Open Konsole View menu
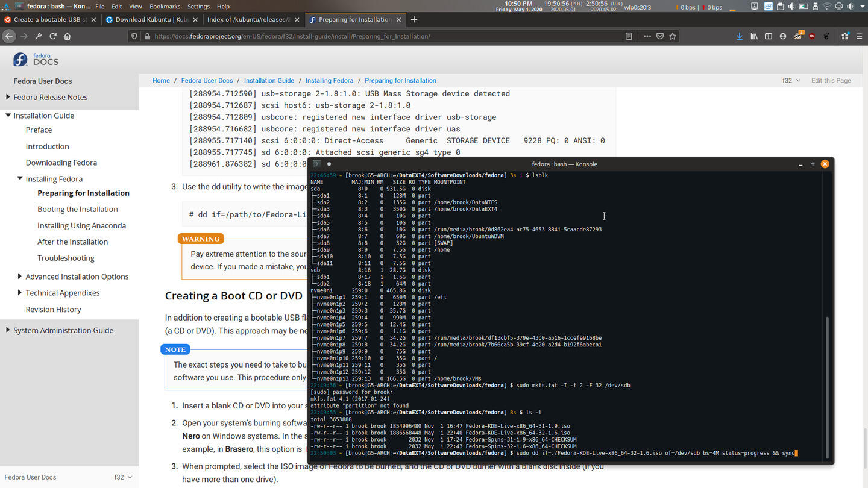The image size is (868, 488). click(x=136, y=7)
